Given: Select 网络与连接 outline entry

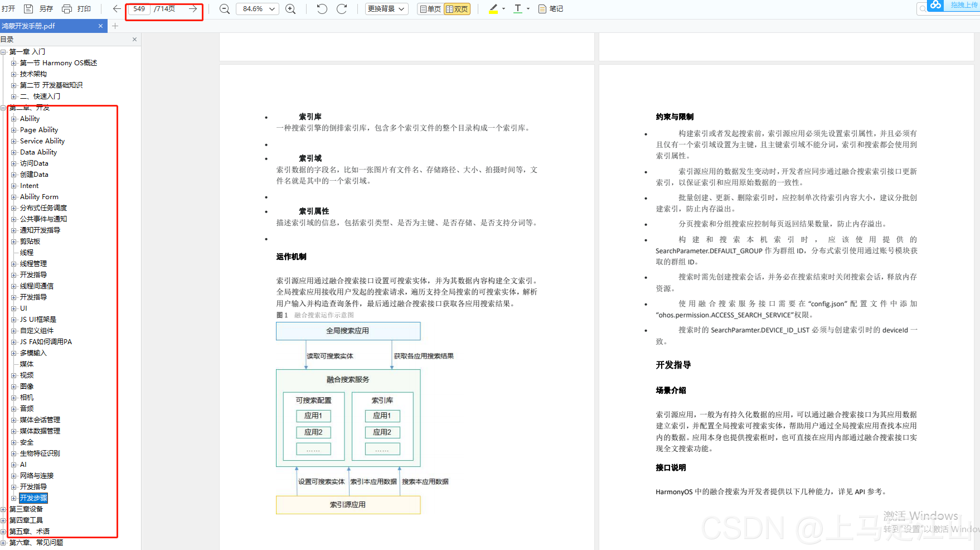Looking at the screenshot, I should pos(37,476).
